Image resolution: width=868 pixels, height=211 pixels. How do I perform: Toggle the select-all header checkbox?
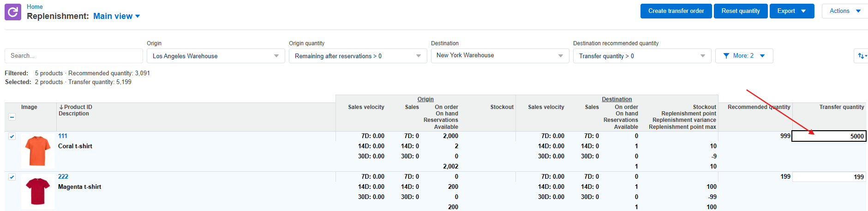(x=12, y=117)
